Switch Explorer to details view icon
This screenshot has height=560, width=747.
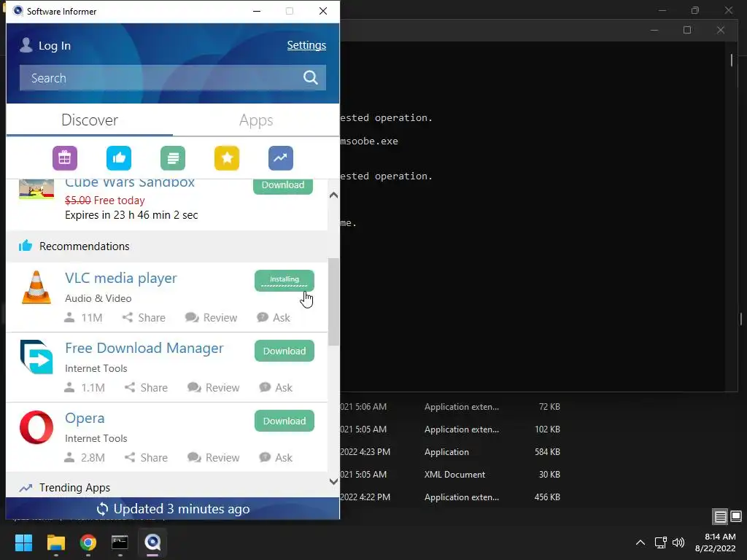pos(720,516)
